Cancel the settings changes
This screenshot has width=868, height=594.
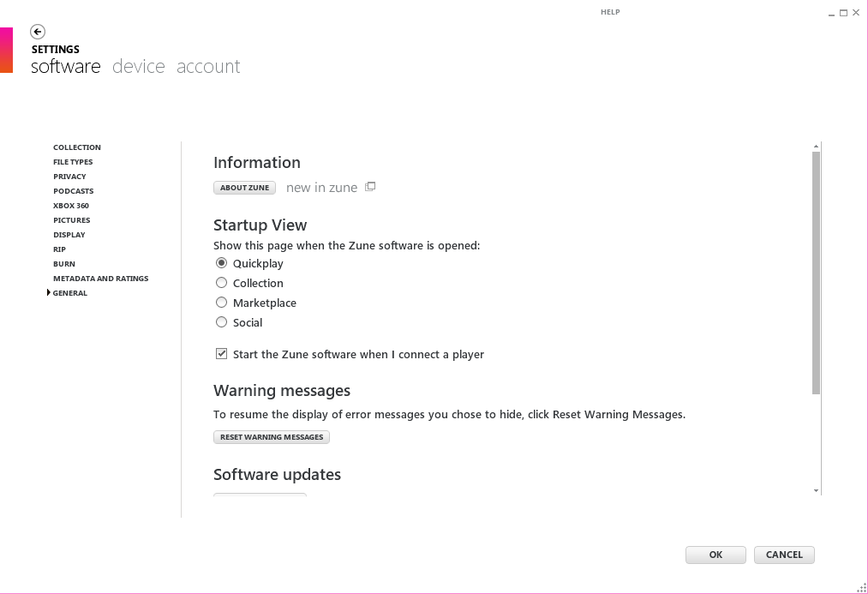[x=784, y=555]
